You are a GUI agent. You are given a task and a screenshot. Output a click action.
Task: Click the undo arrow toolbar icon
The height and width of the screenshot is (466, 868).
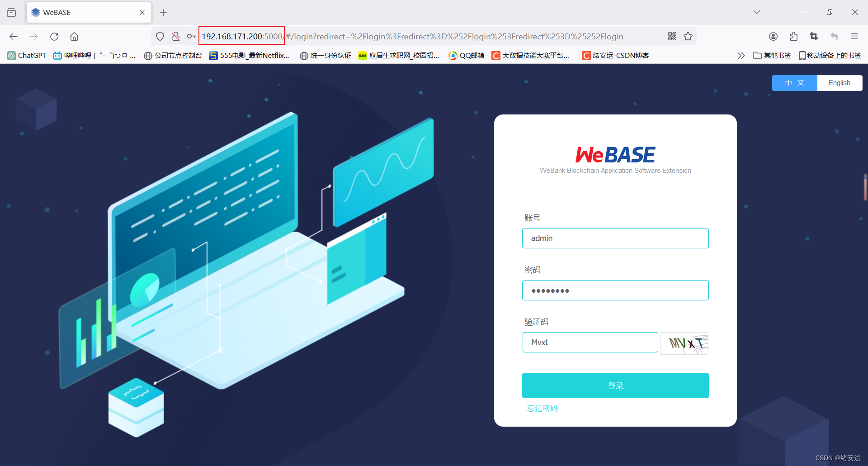[834, 37]
